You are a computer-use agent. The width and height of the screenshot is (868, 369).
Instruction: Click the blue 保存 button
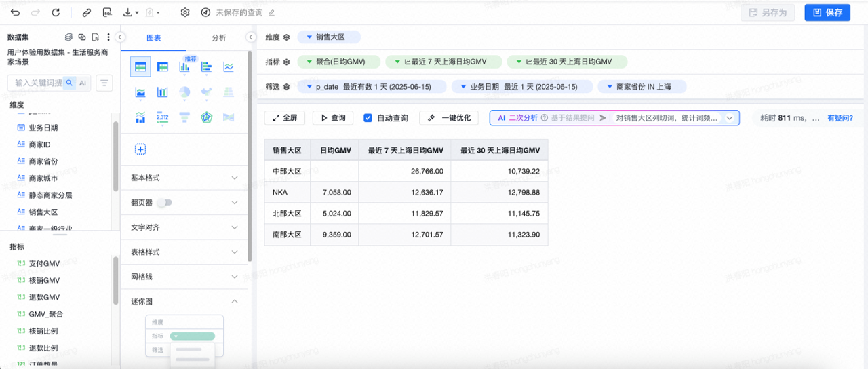pos(827,12)
